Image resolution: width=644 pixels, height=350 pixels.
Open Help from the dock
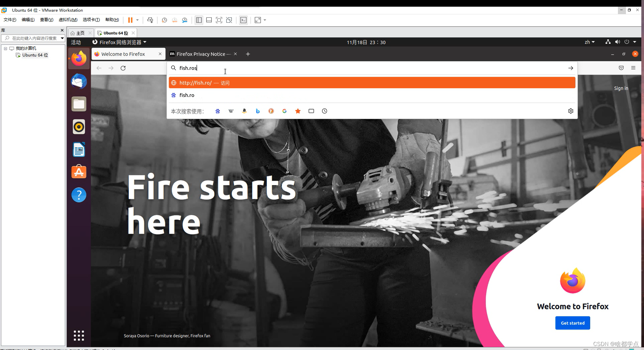pyautogui.click(x=79, y=195)
